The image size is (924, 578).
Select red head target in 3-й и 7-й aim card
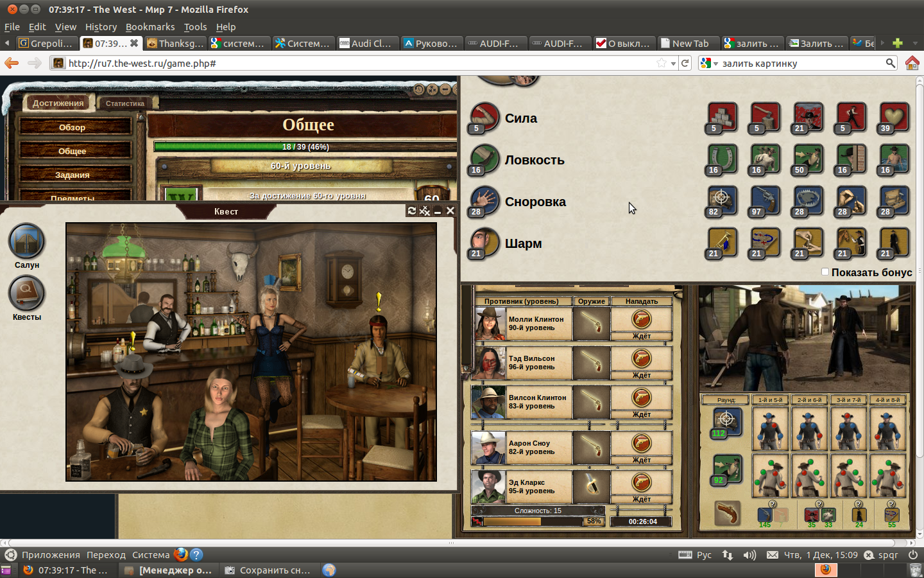click(x=848, y=416)
